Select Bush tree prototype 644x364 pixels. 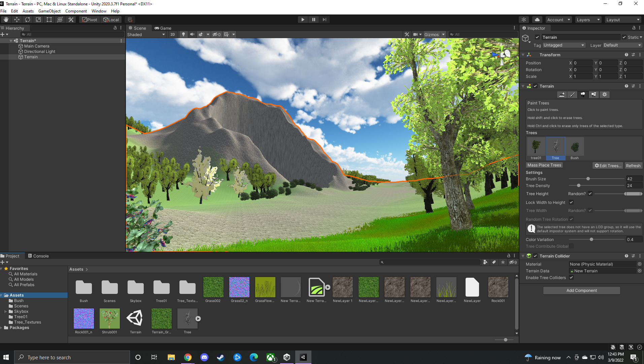click(575, 148)
